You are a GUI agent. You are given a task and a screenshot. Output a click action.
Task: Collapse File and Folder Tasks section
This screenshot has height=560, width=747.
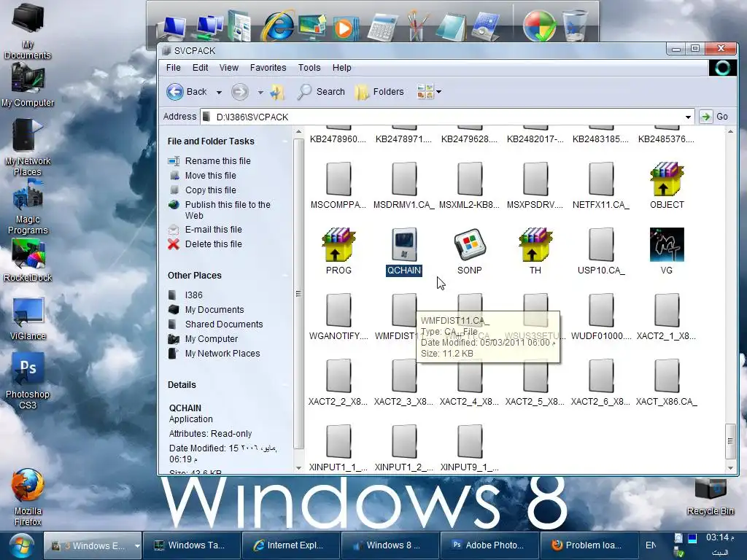(285, 141)
